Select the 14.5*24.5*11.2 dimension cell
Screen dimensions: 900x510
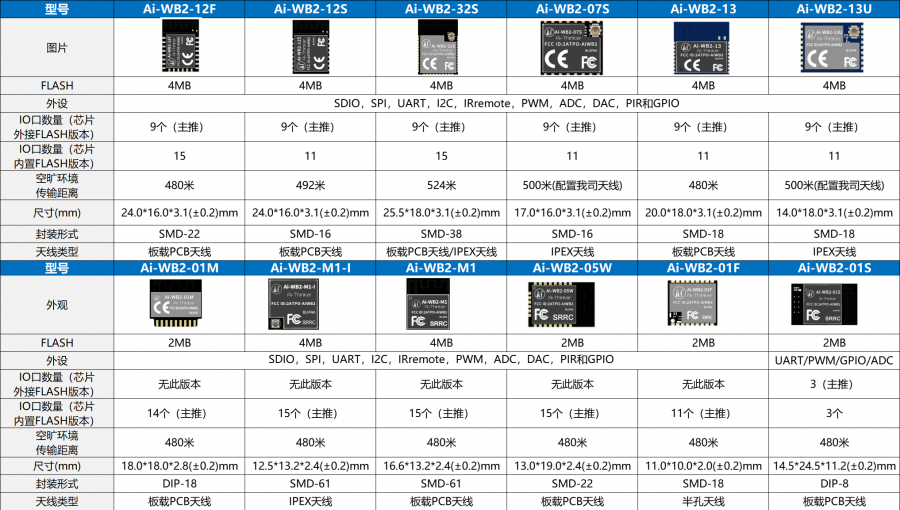pos(834,466)
